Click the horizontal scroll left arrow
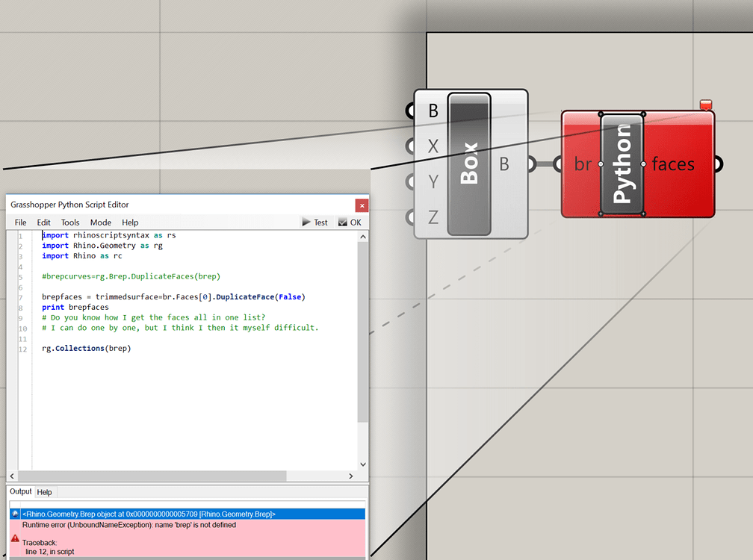753x560 pixels. point(12,476)
